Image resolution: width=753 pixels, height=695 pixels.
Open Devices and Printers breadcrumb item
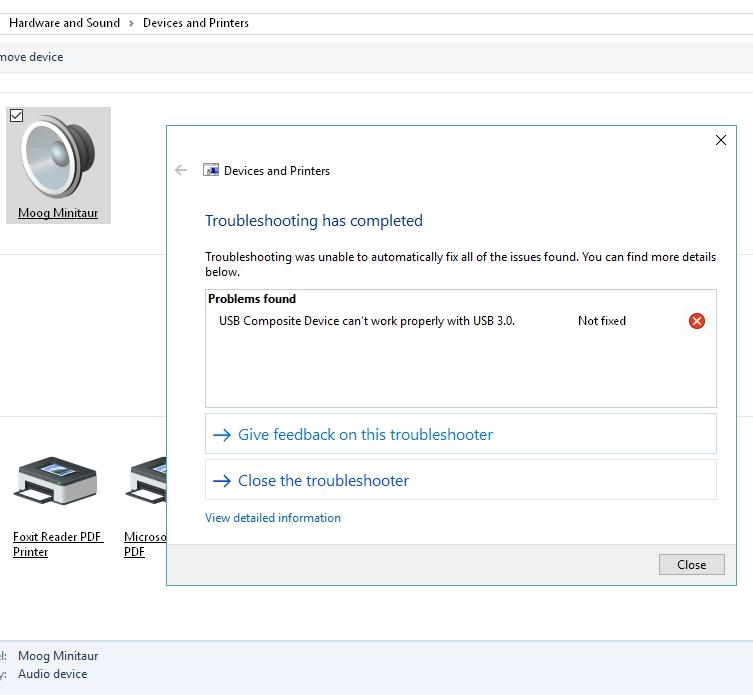click(196, 23)
